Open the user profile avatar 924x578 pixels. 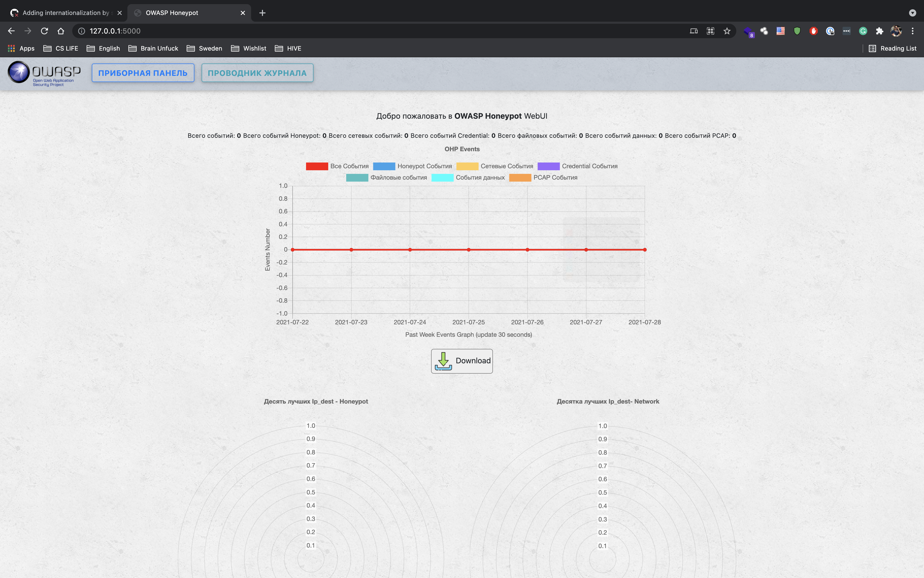pyautogui.click(x=896, y=31)
